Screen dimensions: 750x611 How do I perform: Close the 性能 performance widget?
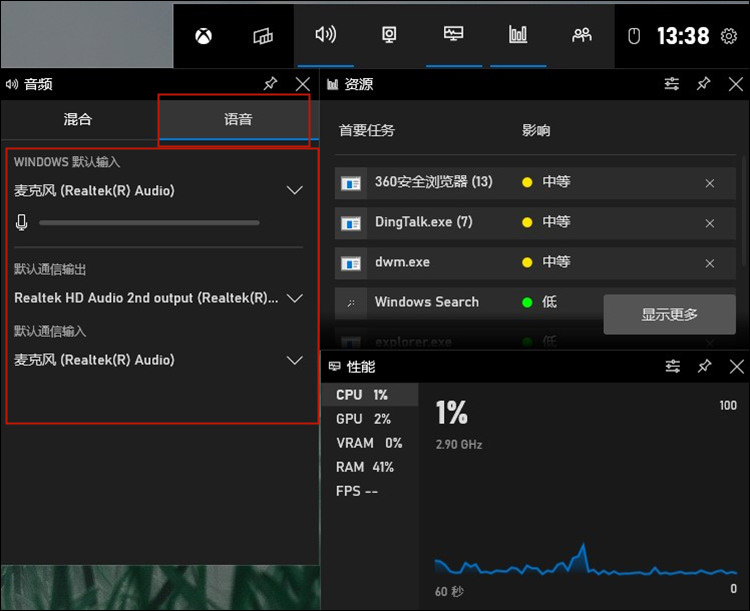click(737, 367)
